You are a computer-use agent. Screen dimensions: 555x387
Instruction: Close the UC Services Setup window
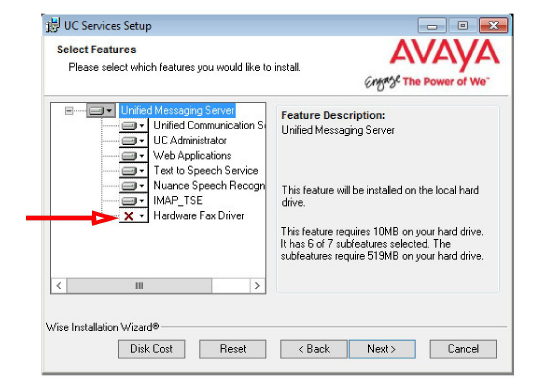(x=493, y=25)
